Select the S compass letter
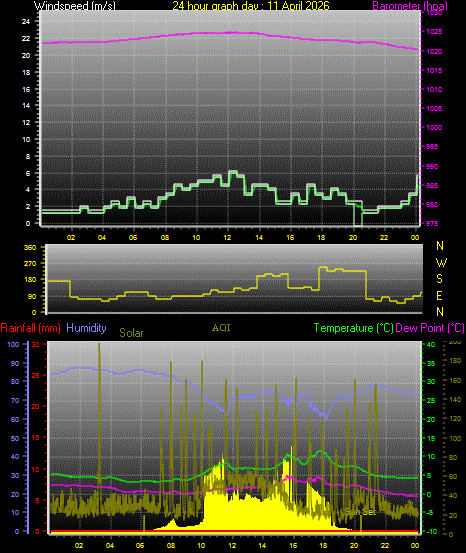466x553 pixels. click(440, 279)
